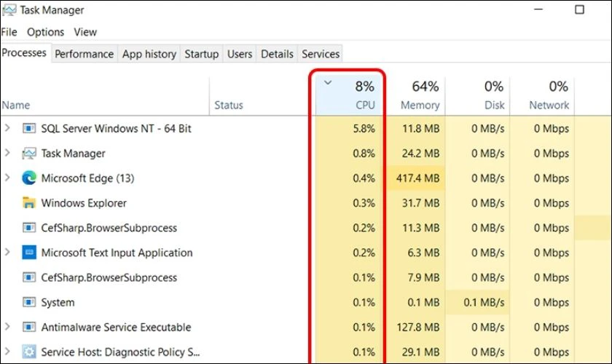Click the 31.7 MB memory value
The image size is (612, 364).
(x=421, y=203)
